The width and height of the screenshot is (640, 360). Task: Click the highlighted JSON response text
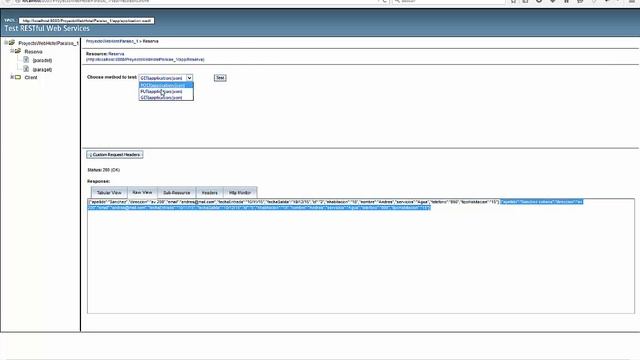pyautogui.click(x=259, y=208)
